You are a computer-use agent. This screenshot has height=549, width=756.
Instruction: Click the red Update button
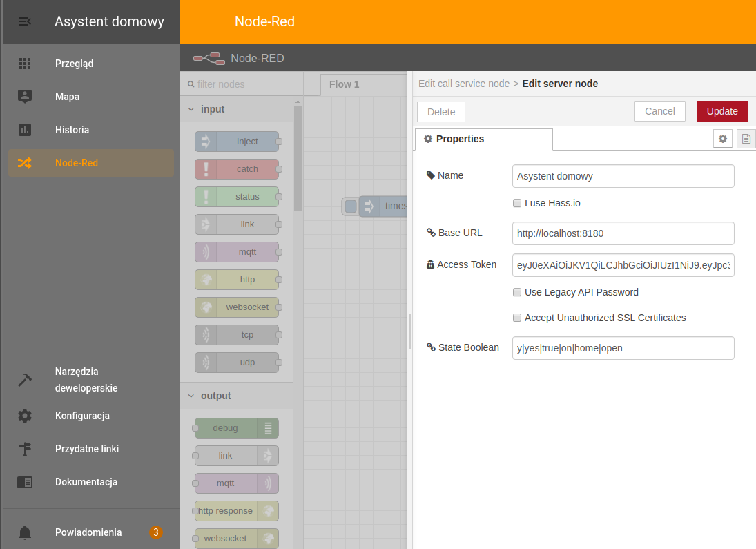click(x=722, y=111)
